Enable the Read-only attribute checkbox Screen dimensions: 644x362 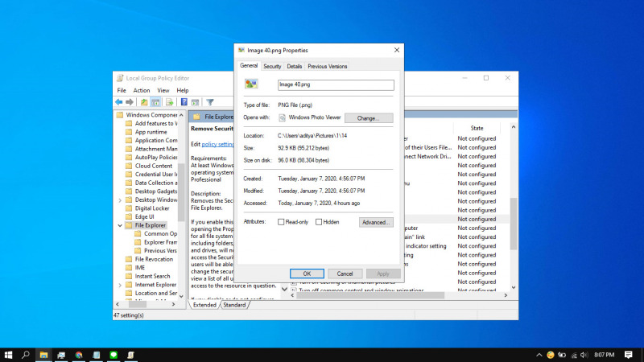(x=281, y=222)
